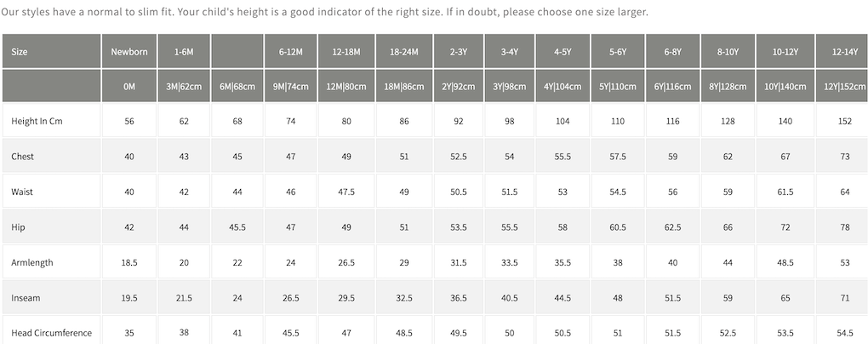This screenshot has width=868, height=344.
Task: Click the 6-12M column header
Action: click(292, 51)
